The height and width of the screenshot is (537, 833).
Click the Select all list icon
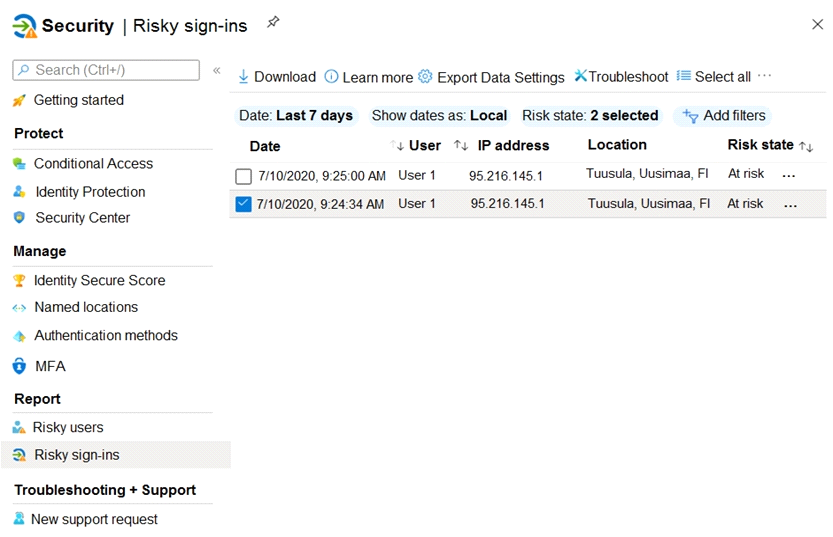[x=684, y=76]
